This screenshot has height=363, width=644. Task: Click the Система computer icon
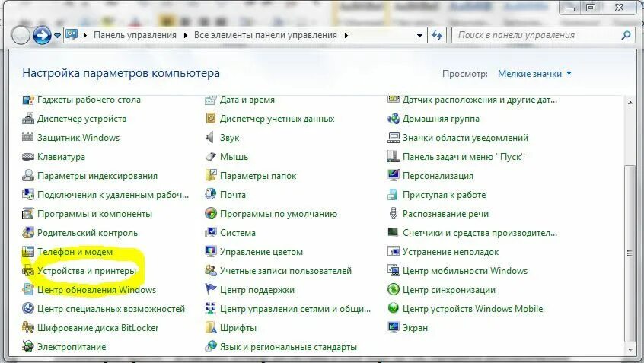tap(210, 233)
